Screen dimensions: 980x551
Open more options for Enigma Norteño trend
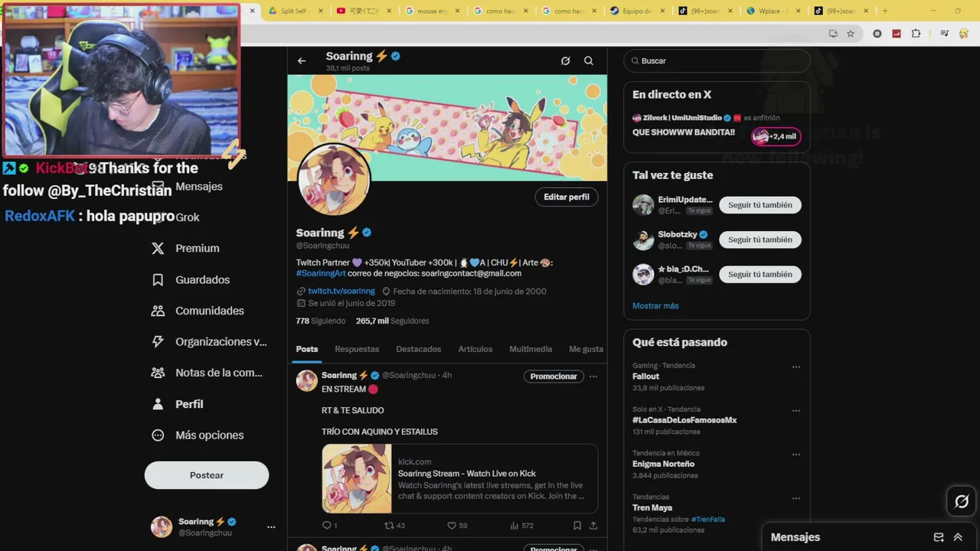pos(796,455)
